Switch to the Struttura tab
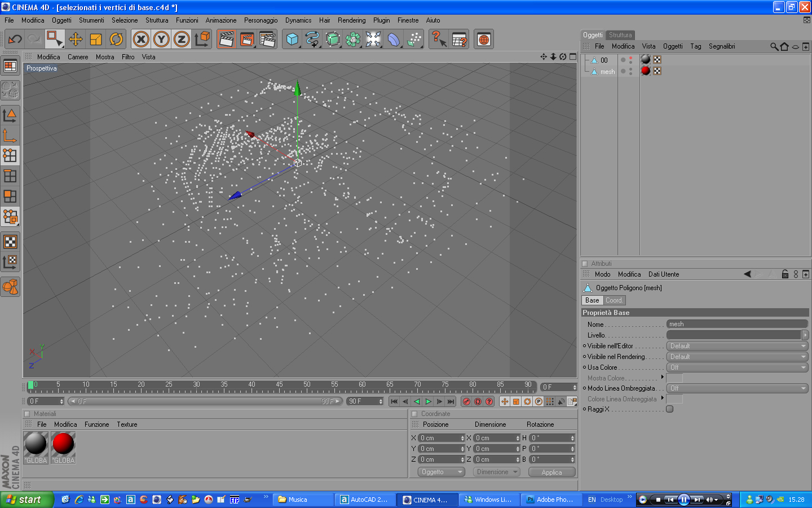This screenshot has height=508, width=812. click(x=620, y=35)
